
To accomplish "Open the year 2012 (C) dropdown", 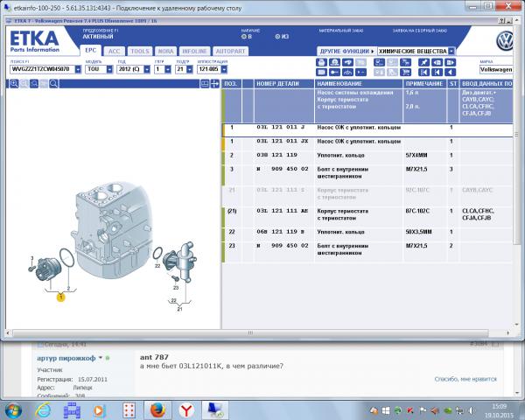I will click(x=147, y=69).
